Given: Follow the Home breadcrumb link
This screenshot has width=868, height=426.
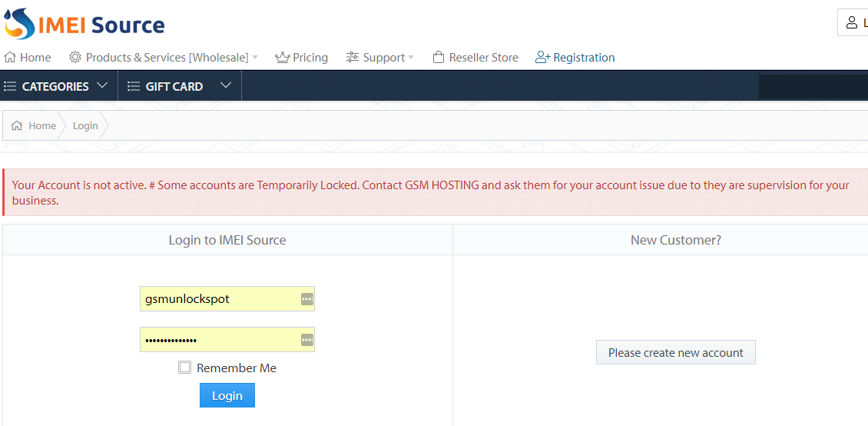Looking at the screenshot, I should [x=42, y=126].
